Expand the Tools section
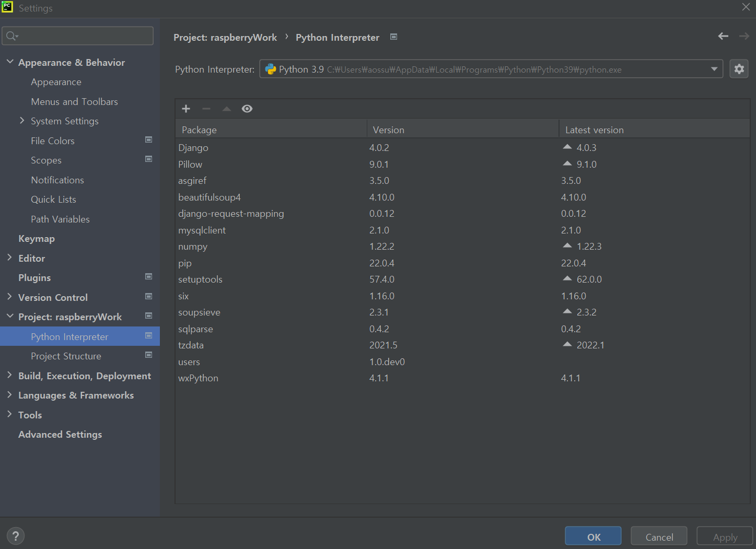 click(10, 414)
